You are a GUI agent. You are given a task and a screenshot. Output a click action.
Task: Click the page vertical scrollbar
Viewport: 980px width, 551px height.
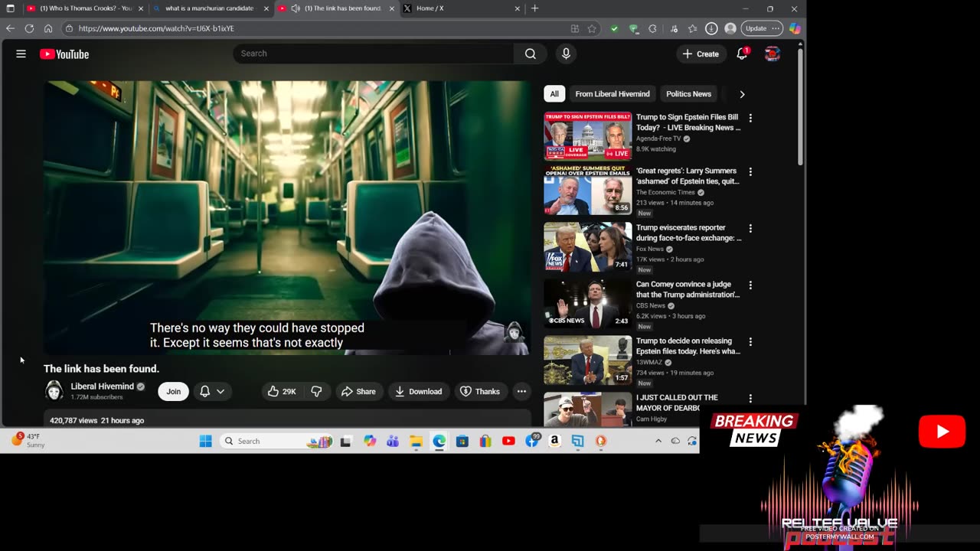tap(801, 107)
